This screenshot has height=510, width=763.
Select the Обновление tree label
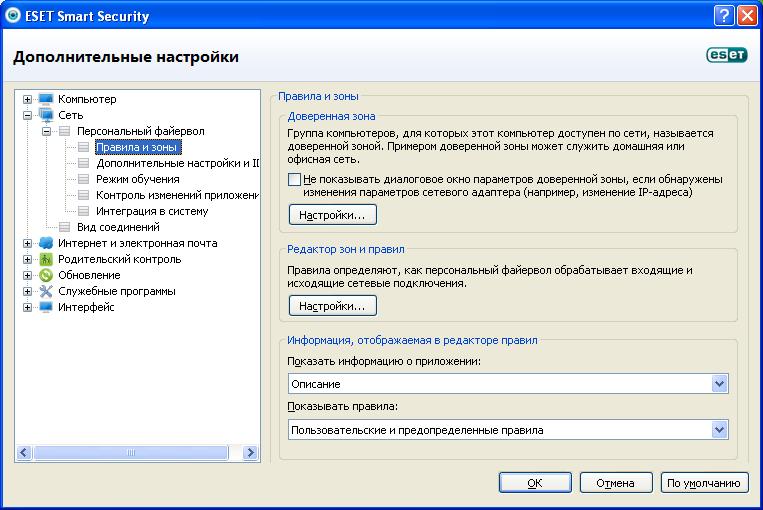coord(89,275)
